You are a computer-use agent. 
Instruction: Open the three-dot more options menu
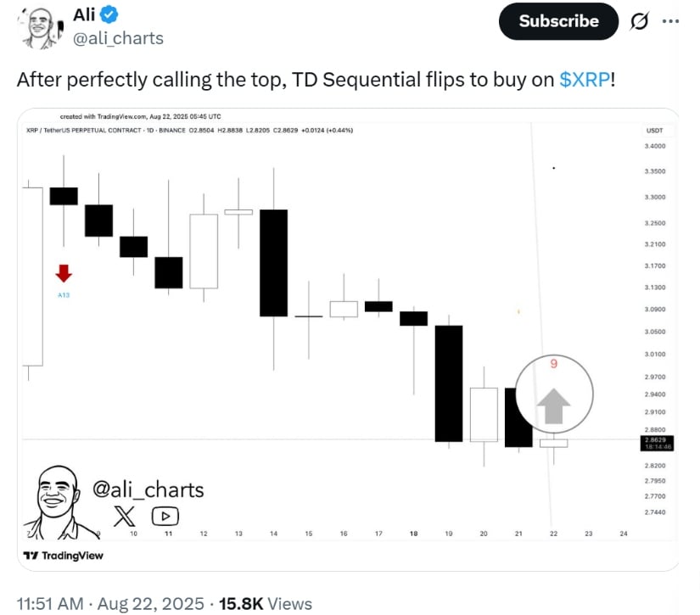click(x=670, y=21)
